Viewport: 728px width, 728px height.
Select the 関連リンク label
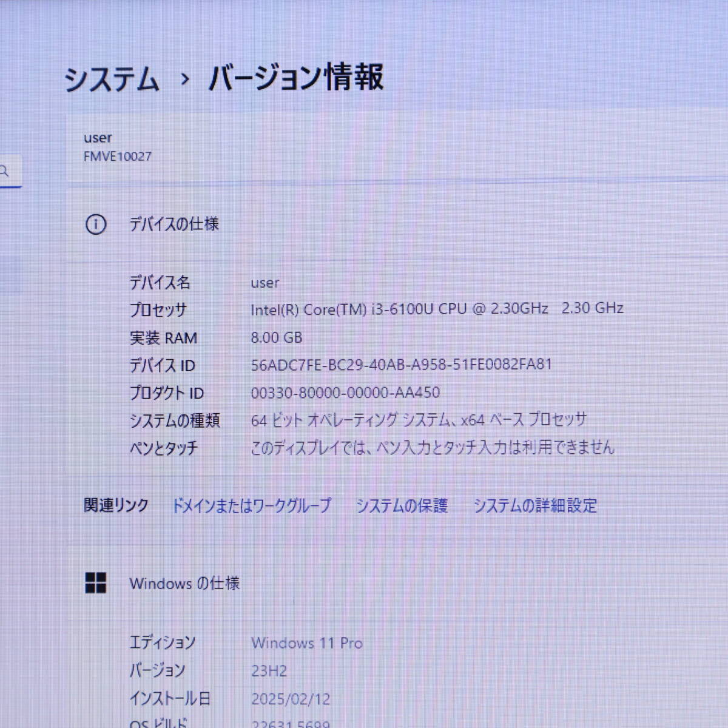coord(116,505)
